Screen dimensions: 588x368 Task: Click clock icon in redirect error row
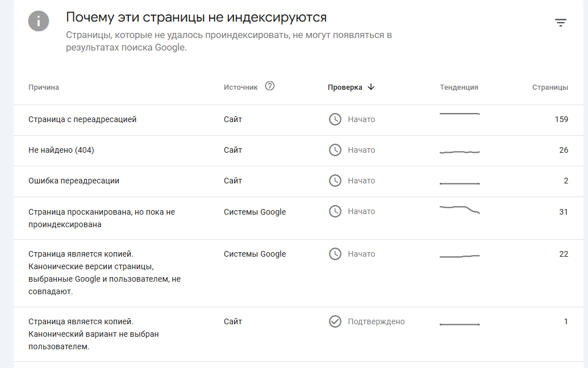tap(335, 181)
